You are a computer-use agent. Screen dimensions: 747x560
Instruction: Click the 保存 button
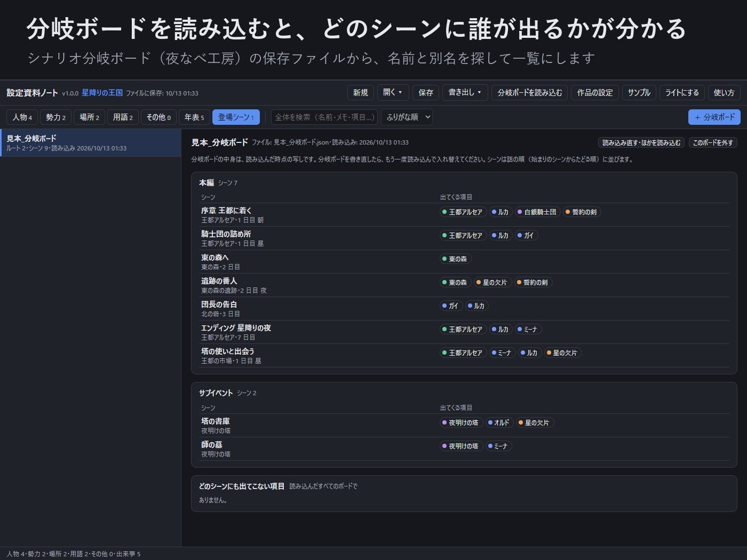[426, 93]
